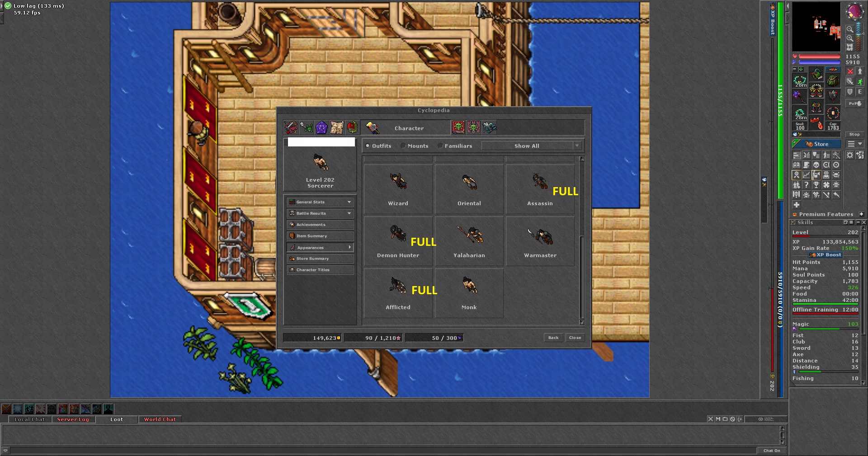Switch to the World Chat tab
This screenshot has width=868, height=456.
[160, 419]
